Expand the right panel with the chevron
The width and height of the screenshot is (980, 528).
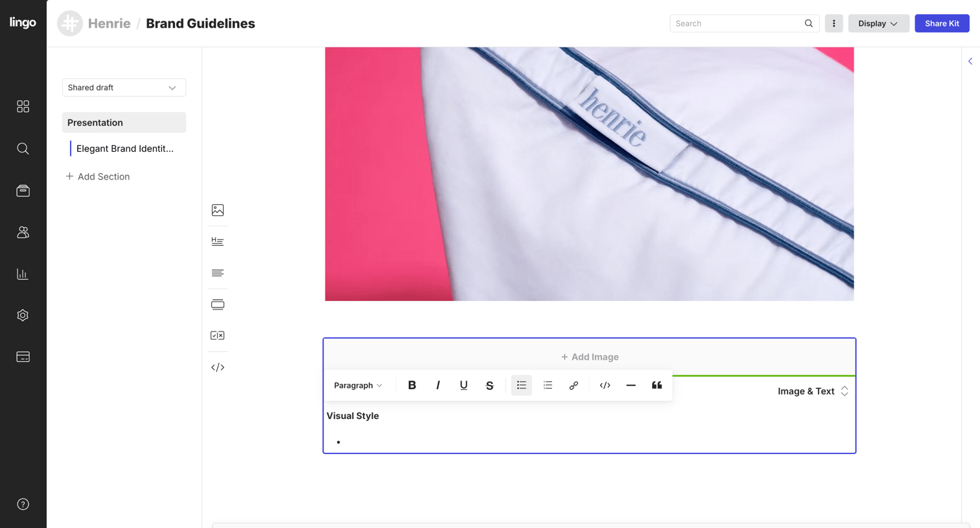[x=970, y=62]
